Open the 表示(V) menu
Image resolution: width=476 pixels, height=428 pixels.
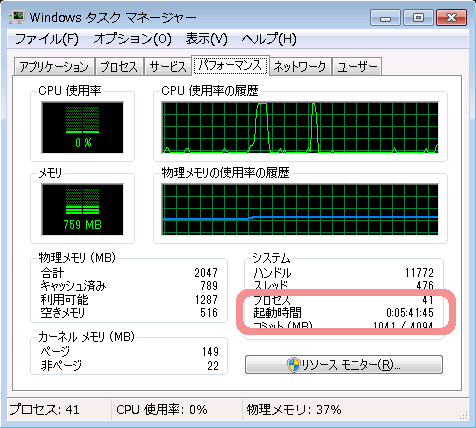(x=207, y=39)
